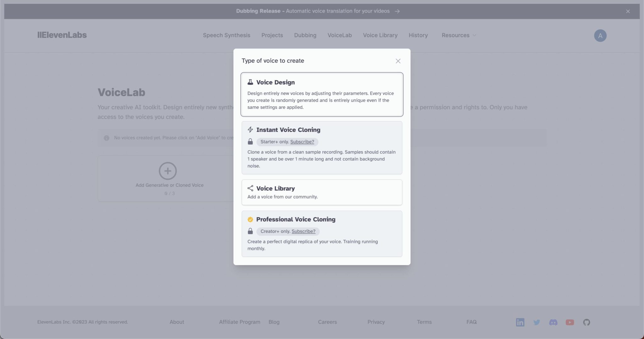The width and height of the screenshot is (644, 339).
Task: Click Subscribe link under Instant Voice Cloning
Action: tap(302, 142)
